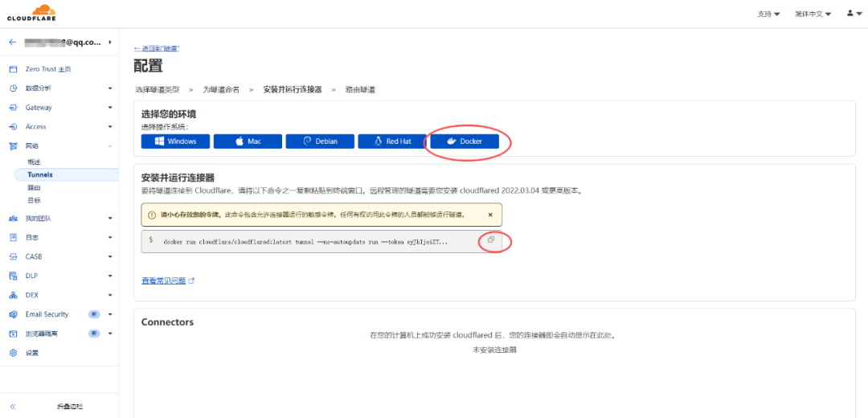The image size is (868, 418).
Task: Copy the docker command with the copy icon
Action: pos(490,240)
